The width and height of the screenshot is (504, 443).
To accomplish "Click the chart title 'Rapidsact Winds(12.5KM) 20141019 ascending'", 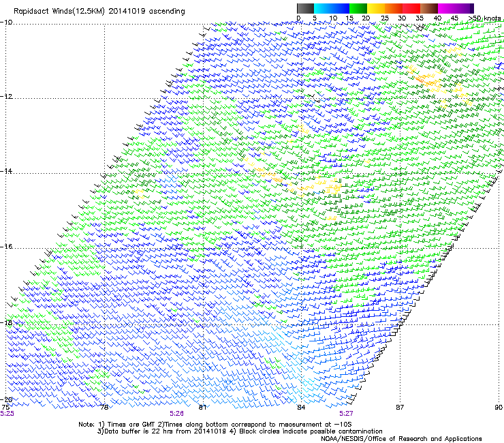I will coord(99,12).
